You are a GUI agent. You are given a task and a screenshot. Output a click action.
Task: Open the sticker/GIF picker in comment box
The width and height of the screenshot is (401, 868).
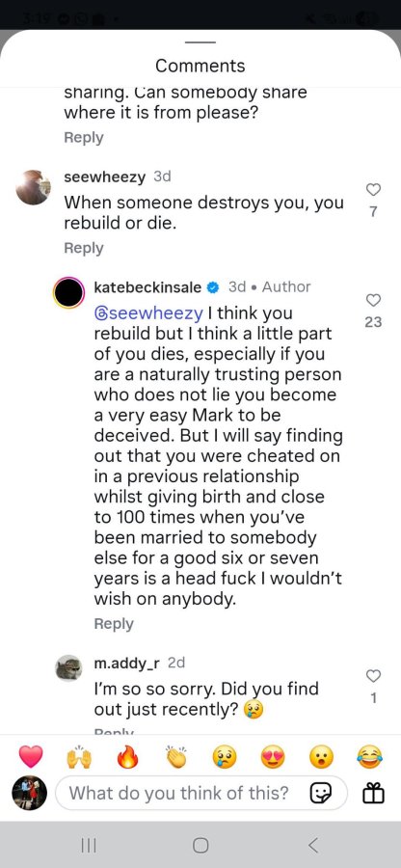coord(320,794)
